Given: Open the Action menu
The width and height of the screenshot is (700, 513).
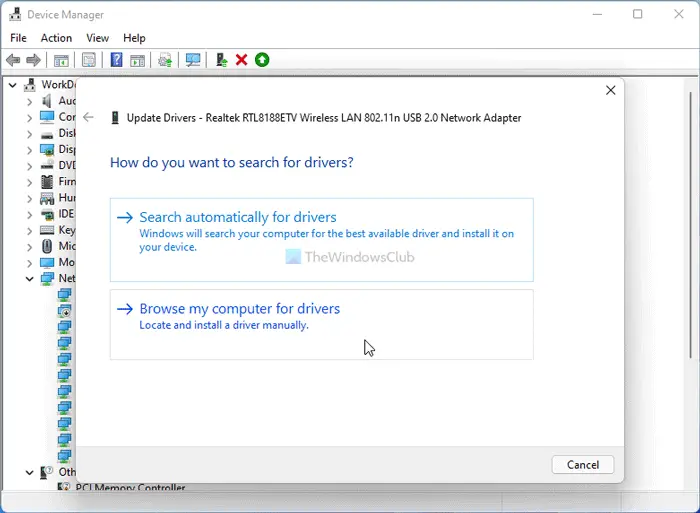Looking at the screenshot, I should [x=56, y=38].
